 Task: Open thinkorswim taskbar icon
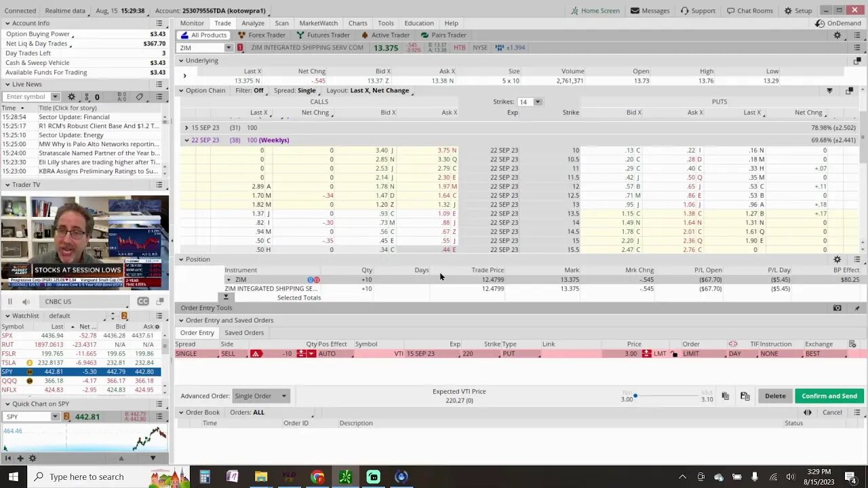[345, 477]
